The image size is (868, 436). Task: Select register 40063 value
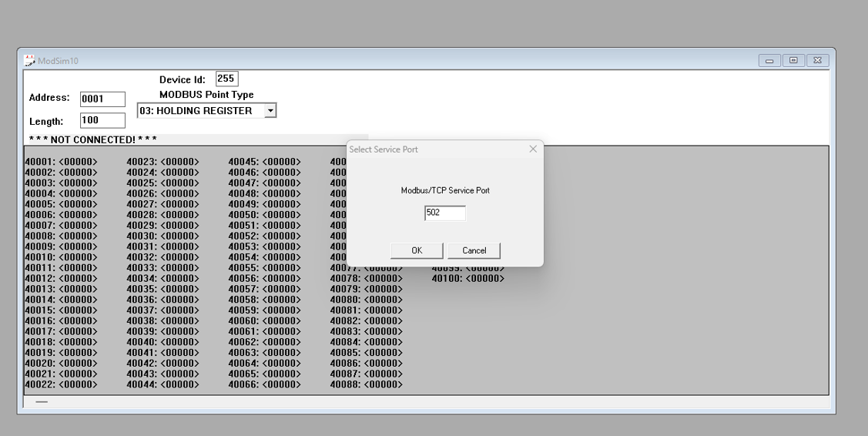282,353
